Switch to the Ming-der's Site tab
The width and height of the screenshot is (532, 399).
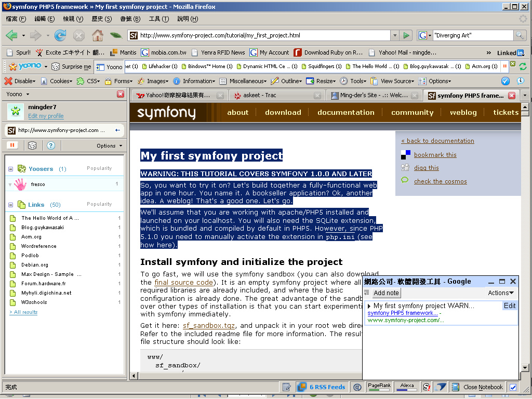[374, 96]
